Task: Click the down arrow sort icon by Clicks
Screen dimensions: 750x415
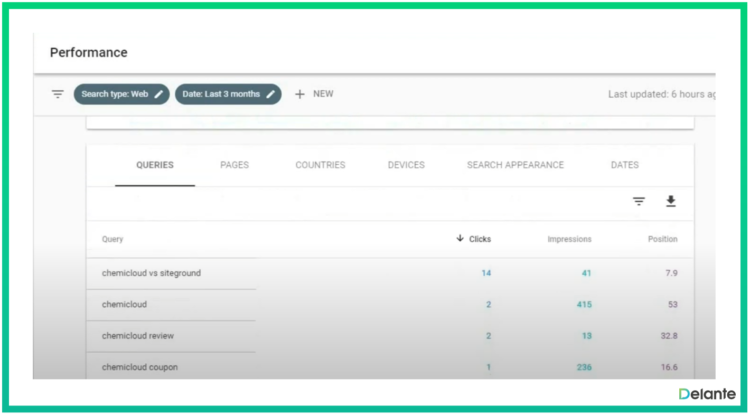Action: (x=460, y=238)
